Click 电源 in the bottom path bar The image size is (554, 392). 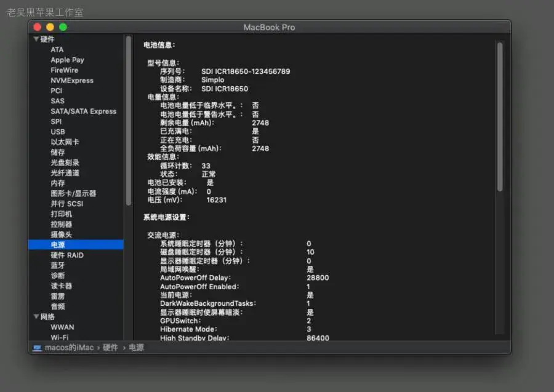point(137,348)
